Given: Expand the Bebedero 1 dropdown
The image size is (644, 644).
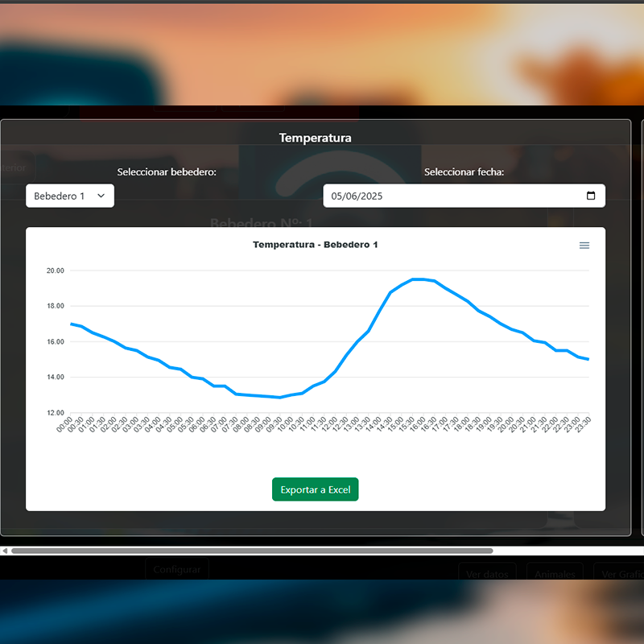Looking at the screenshot, I should pyautogui.click(x=70, y=196).
